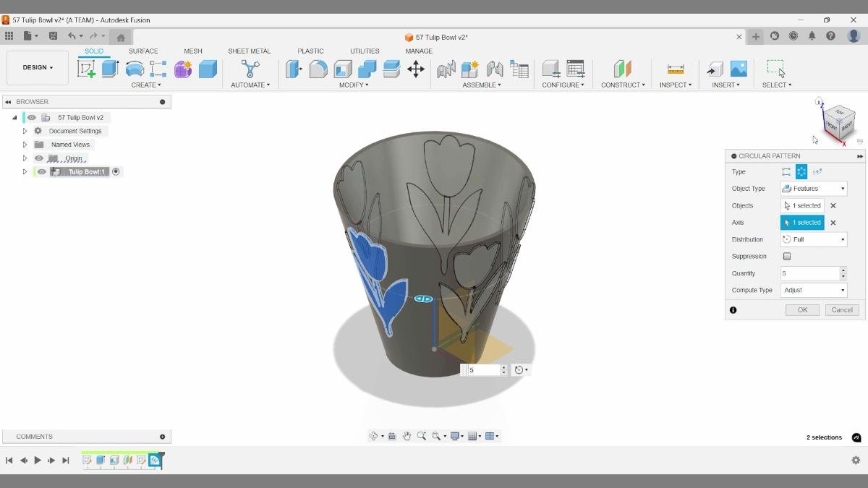The image size is (868, 488).
Task: Select the Fillet tool
Action: pos(318,69)
